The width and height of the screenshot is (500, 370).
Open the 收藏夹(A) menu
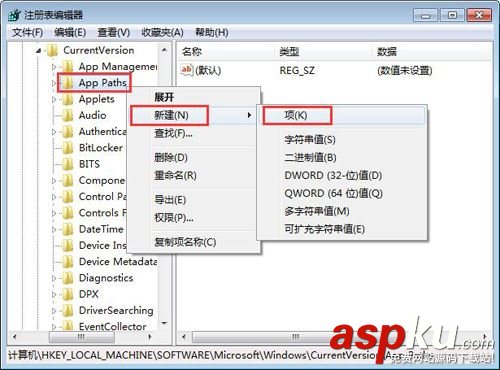(162, 32)
